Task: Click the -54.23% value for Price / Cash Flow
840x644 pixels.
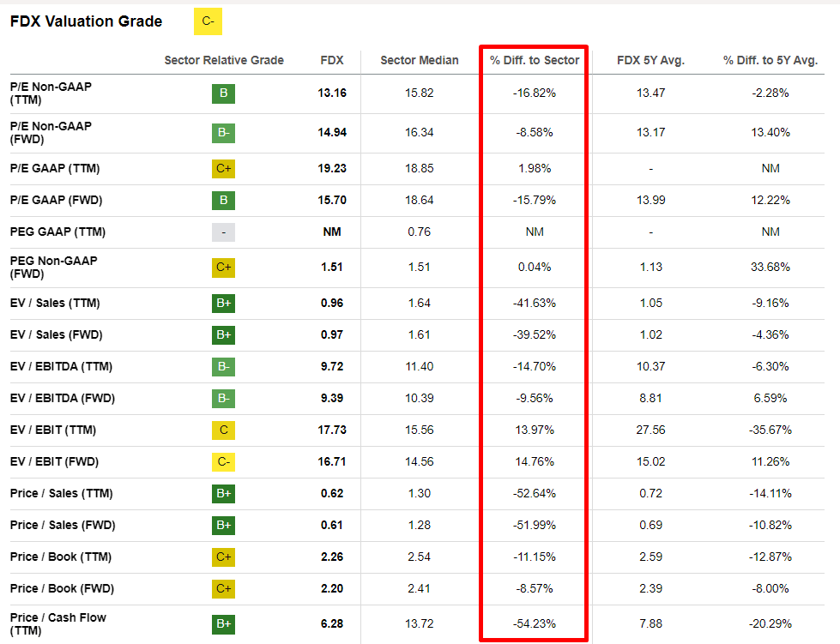Action: (534, 623)
